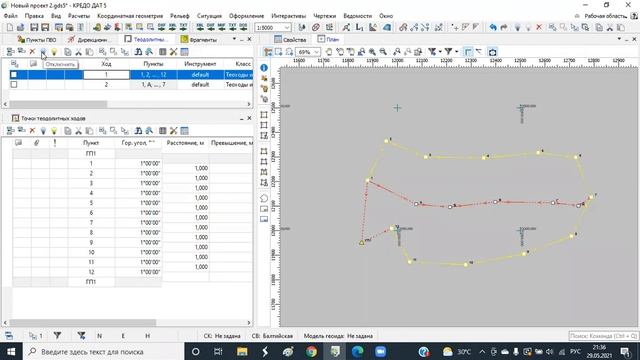Click the ellipse tool in plan side toolbar

264,198
